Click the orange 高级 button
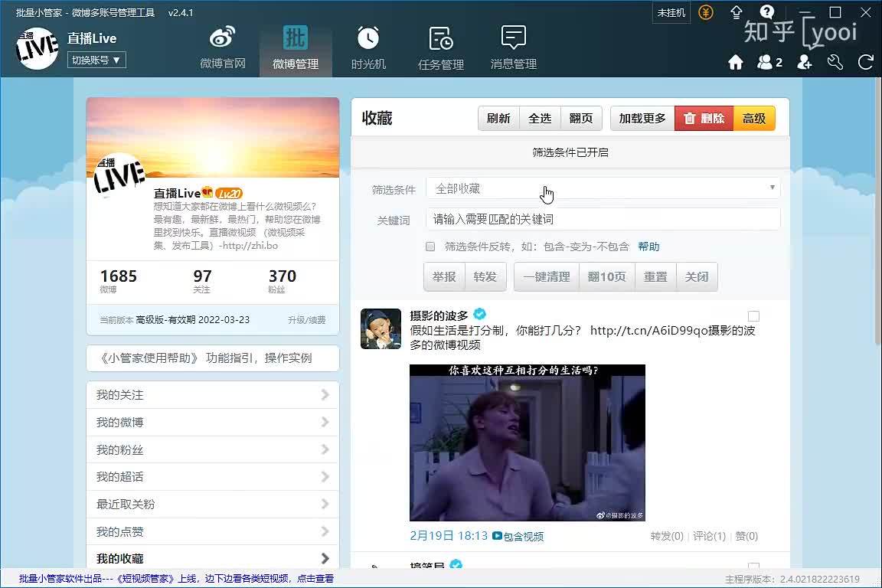The width and height of the screenshot is (882, 588). click(x=754, y=118)
